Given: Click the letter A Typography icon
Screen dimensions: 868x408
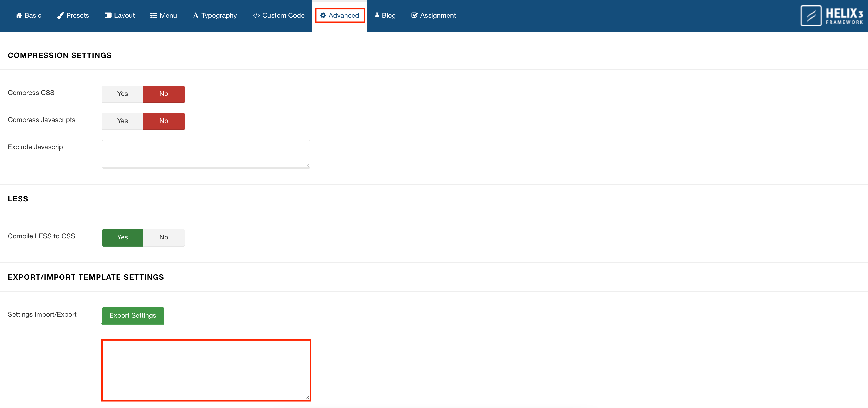Looking at the screenshot, I should pos(195,15).
